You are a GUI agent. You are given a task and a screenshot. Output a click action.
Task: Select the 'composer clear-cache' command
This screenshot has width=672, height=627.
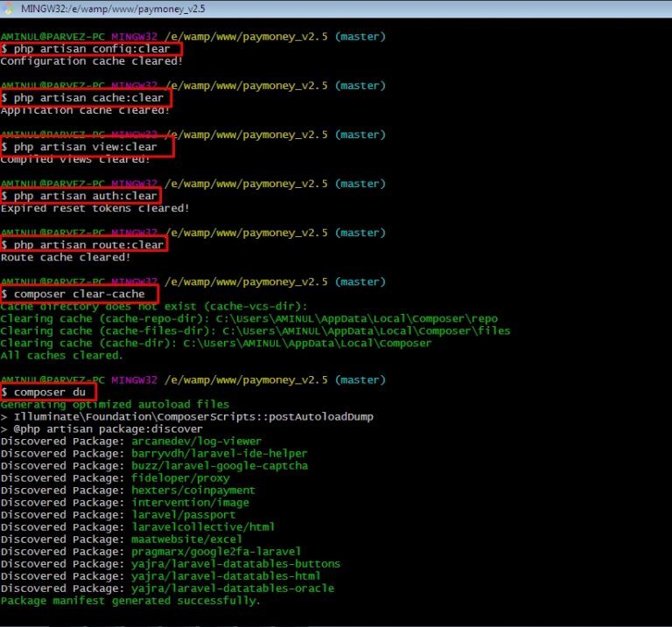coord(79,294)
